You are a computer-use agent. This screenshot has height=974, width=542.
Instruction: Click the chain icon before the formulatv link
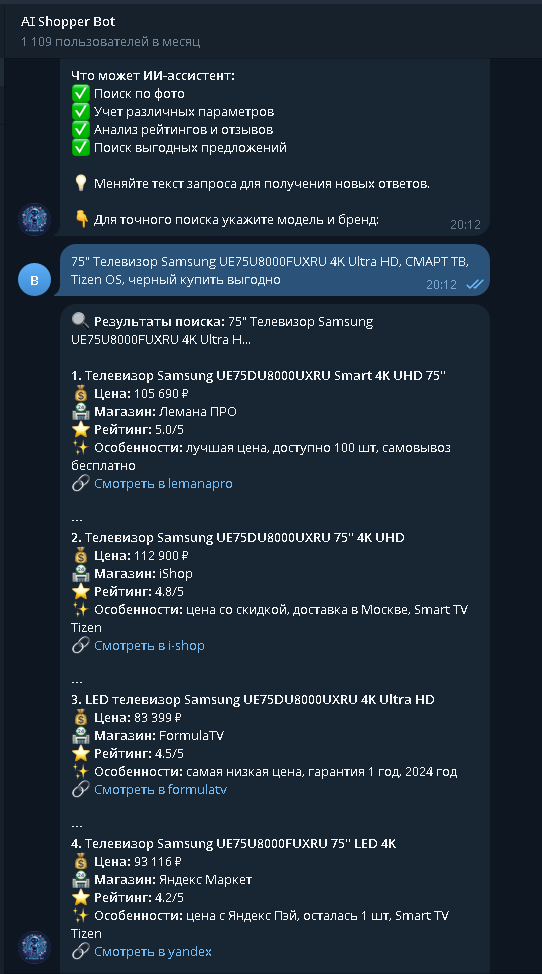pos(80,790)
